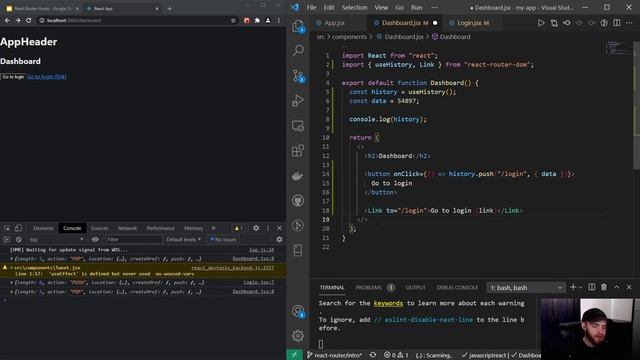The image size is (640, 360).
Task: Click the errors and warnings status indicator
Action: pos(396,355)
